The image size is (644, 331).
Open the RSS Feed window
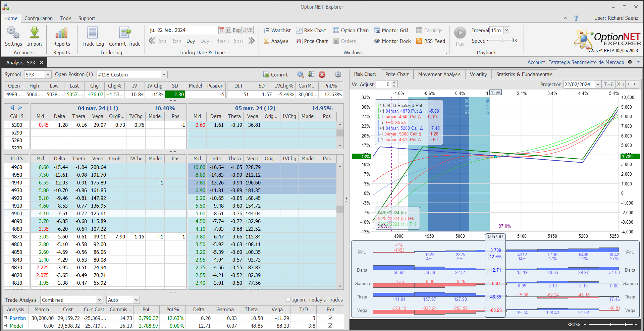(431, 41)
